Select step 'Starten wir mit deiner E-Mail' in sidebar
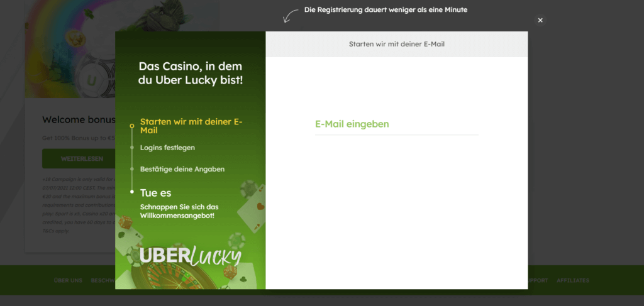 (192, 126)
